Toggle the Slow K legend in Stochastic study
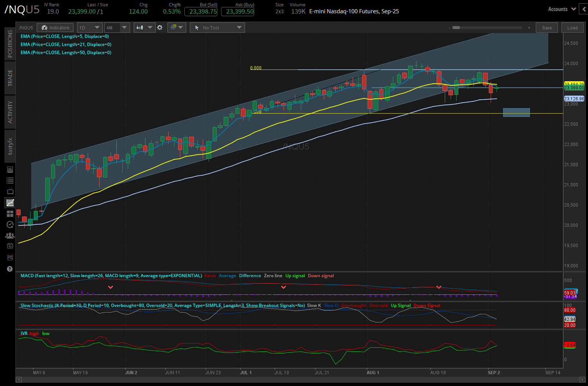The height and width of the screenshot is (386, 588). [x=313, y=305]
